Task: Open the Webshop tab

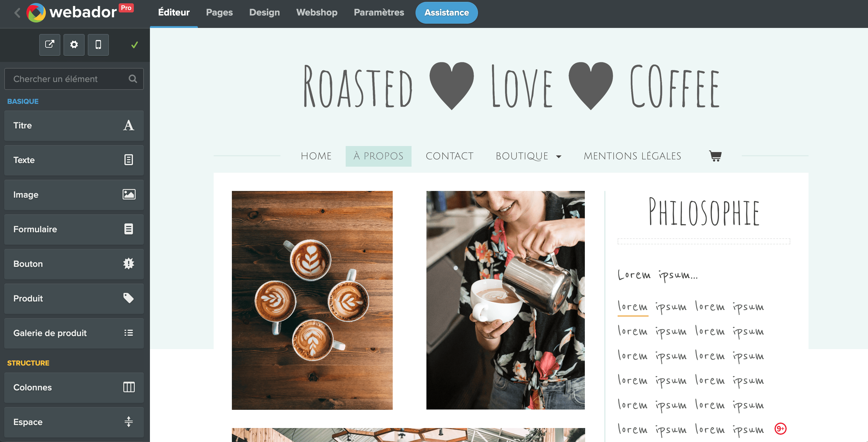Action: pos(317,12)
